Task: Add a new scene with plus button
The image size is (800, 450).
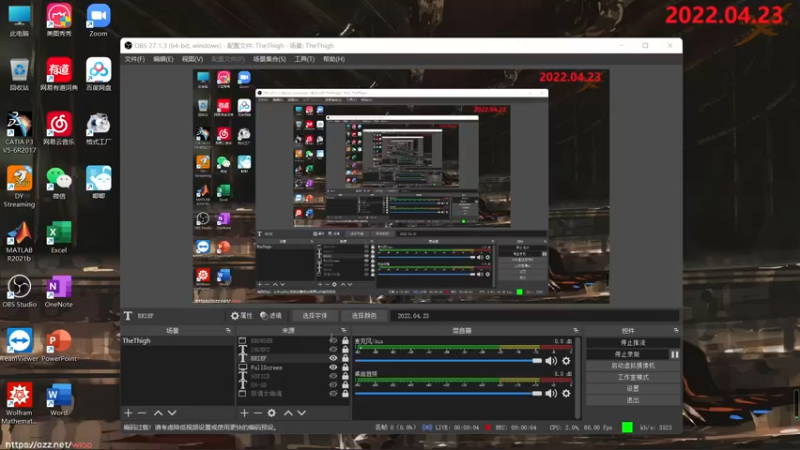Action: 128,413
